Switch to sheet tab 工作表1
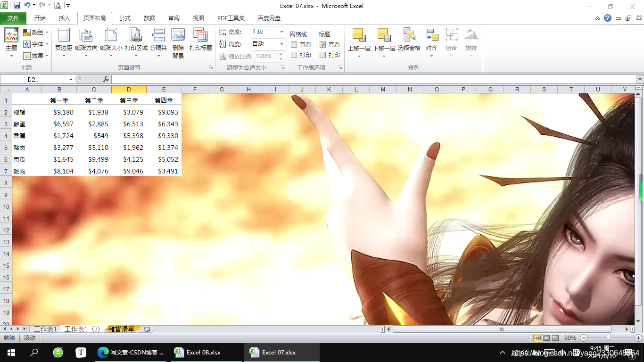This screenshot has height=362, width=644. pyautogui.click(x=45, y=329)
